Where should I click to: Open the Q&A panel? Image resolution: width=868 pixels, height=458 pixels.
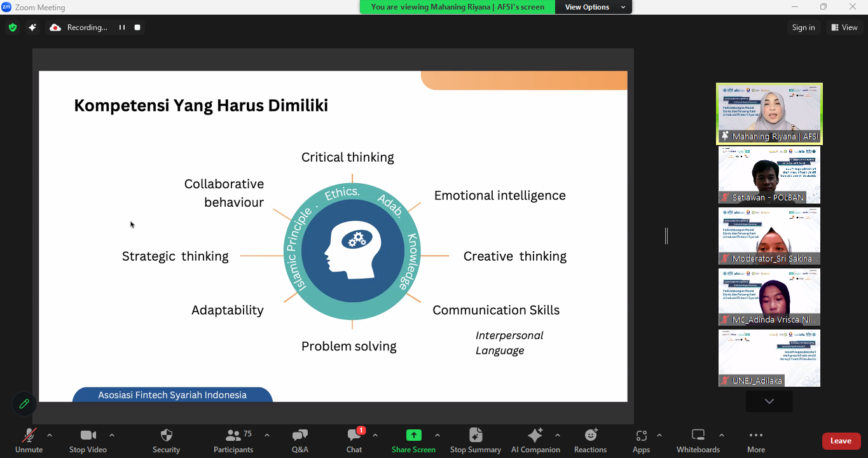pos(300,441)
